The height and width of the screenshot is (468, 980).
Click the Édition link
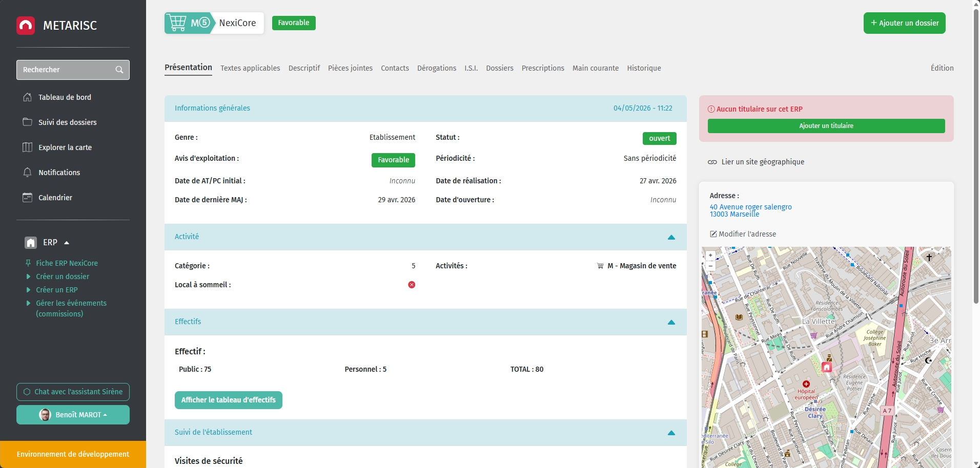(942, 68)
